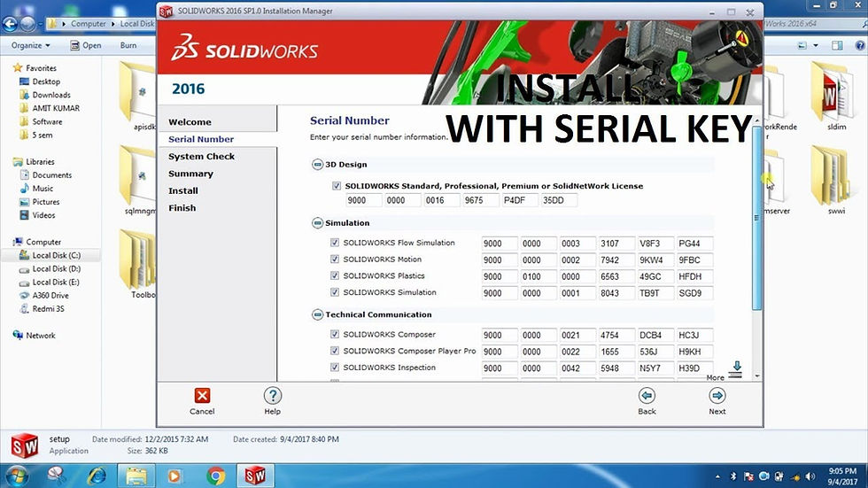Click Plastics serial field HFDH

tap(694, 276)
